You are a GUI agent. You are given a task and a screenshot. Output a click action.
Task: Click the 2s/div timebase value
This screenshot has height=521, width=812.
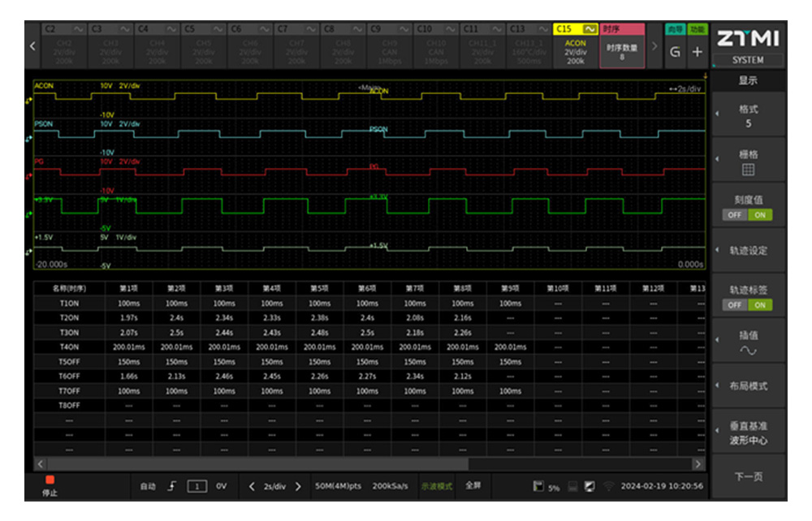pos(274,486)
